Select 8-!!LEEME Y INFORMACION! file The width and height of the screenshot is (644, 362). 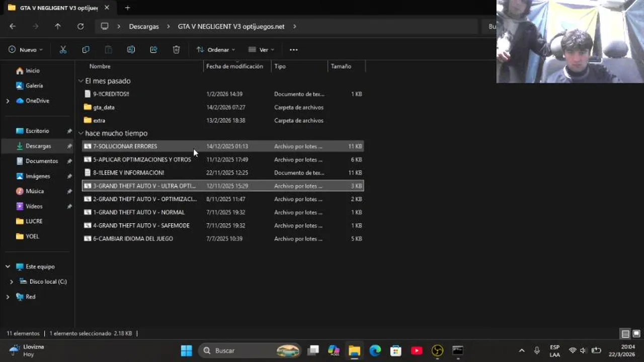click(x=222, y=172)
